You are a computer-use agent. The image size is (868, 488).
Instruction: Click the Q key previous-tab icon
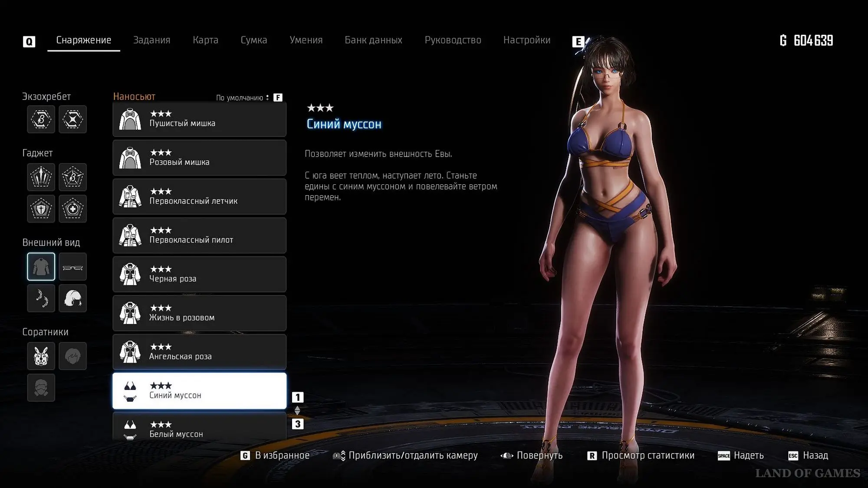29,42
